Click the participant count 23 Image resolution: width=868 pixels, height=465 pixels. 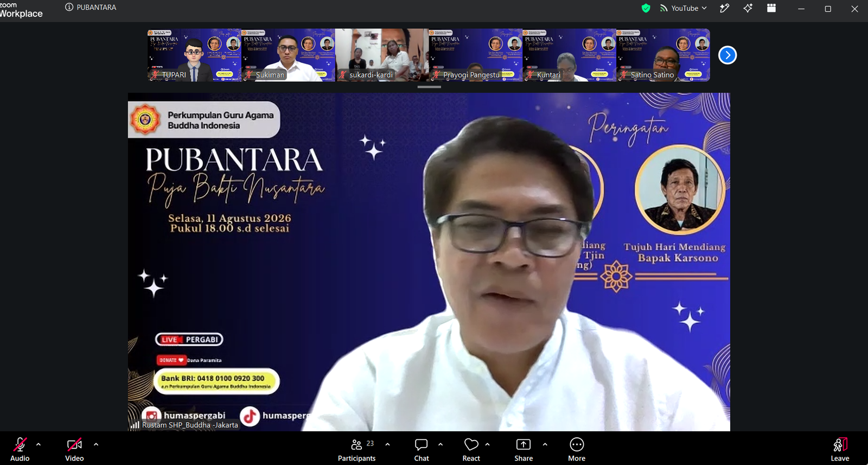coord(370,443)
